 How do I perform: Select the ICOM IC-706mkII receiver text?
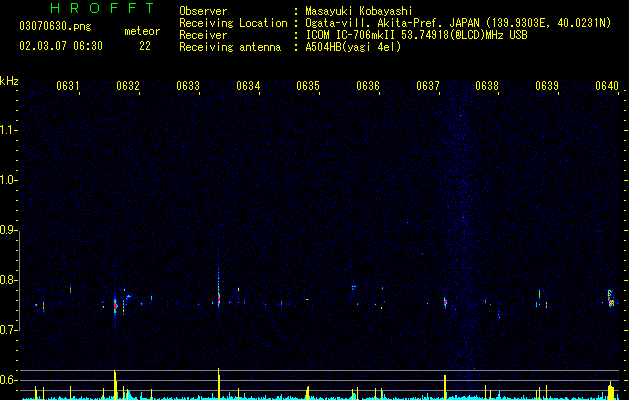pos(416,35)
